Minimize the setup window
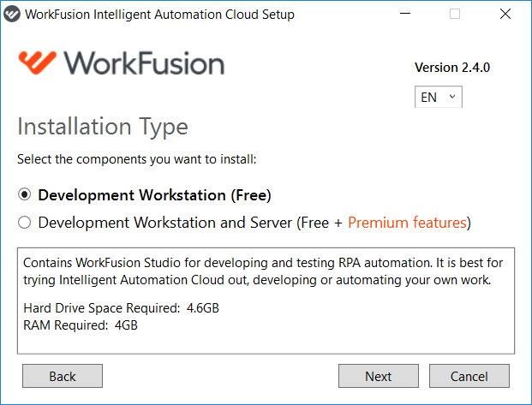532x405 pixels. point(405,14)
